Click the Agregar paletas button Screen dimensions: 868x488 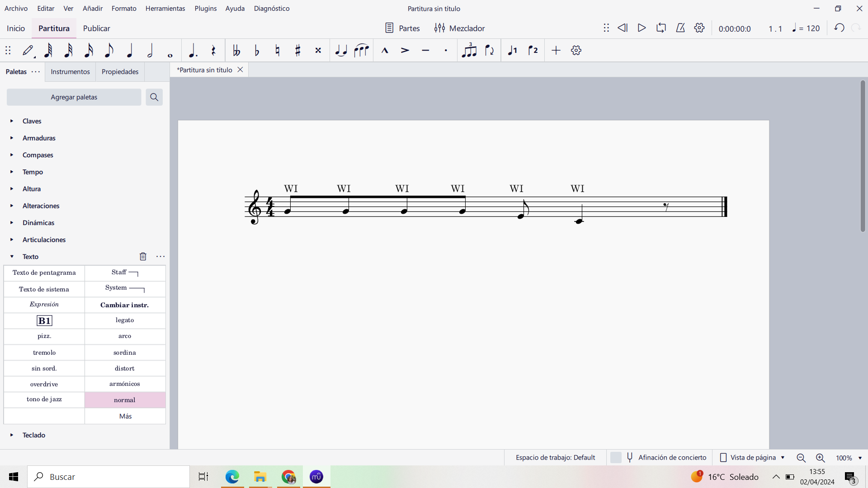73,97
